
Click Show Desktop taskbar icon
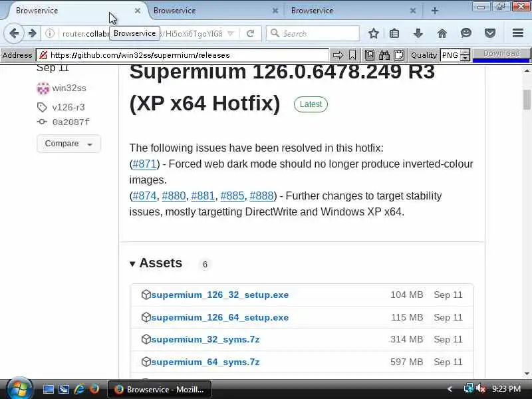(48, 389)
